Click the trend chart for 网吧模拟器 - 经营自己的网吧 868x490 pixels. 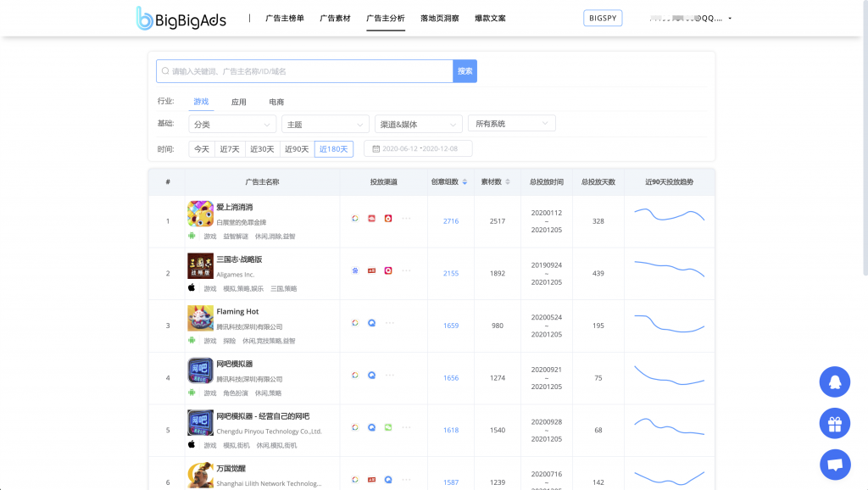coord(670,426)
